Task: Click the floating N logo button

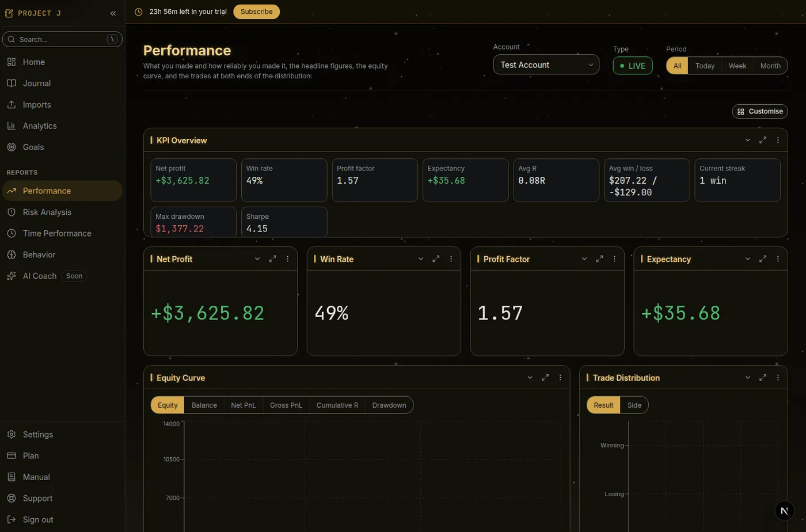Action: (784, 511)
